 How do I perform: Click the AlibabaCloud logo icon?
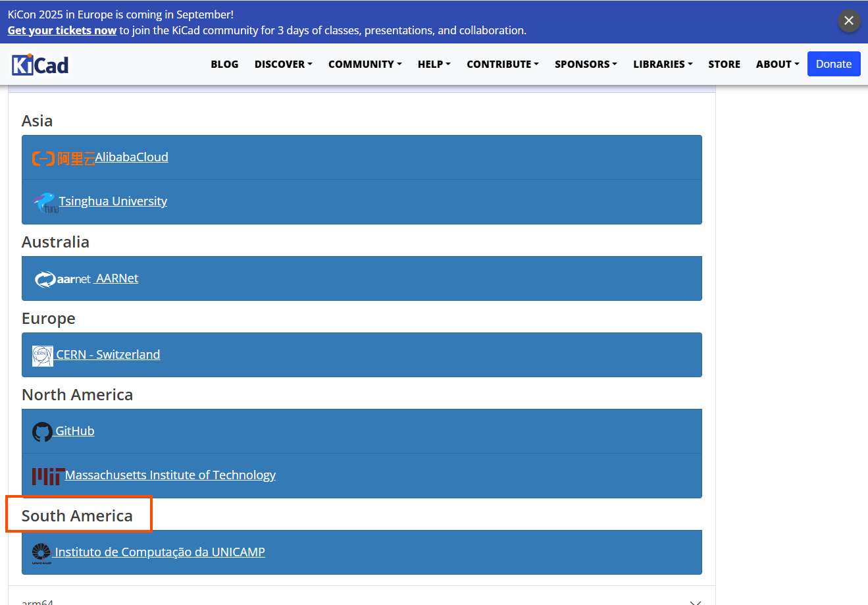click(63, 158)
